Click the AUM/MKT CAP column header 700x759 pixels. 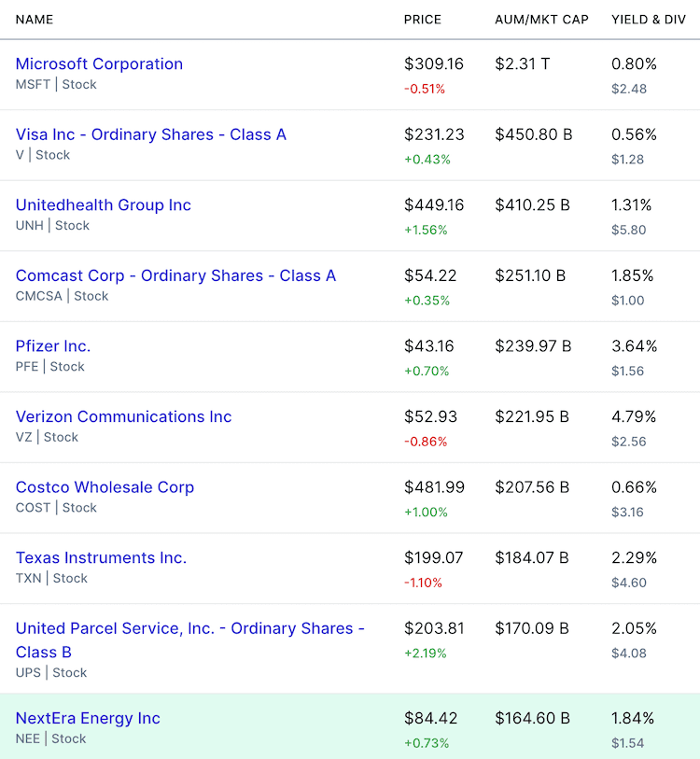tap(541, 20)
